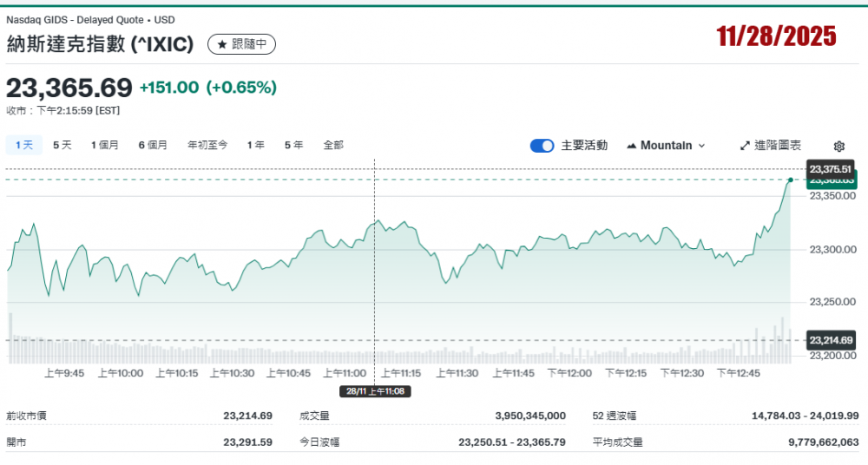This screenshot has width=868, height=465.
Task: Switch chart to 1年 range
Action: (255, 146)
